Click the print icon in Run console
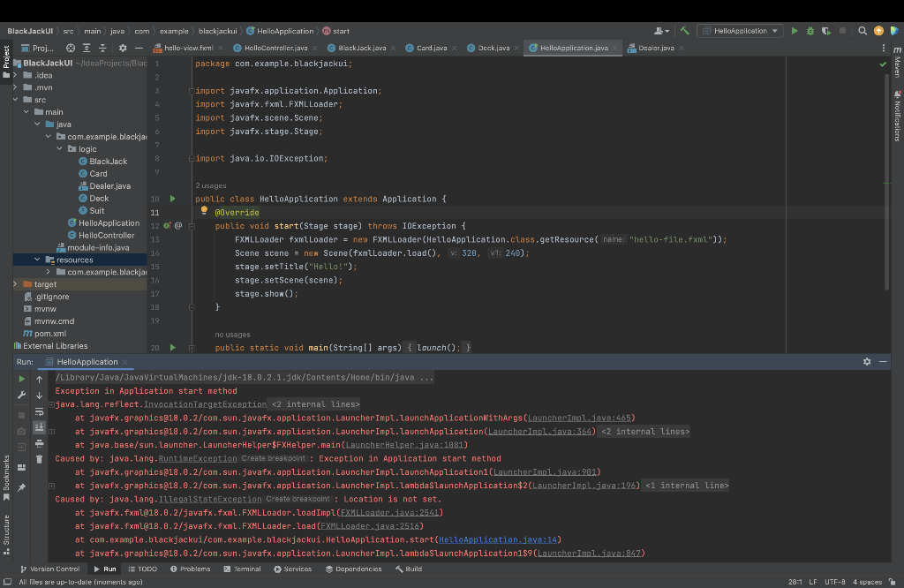 coord(39,443)
